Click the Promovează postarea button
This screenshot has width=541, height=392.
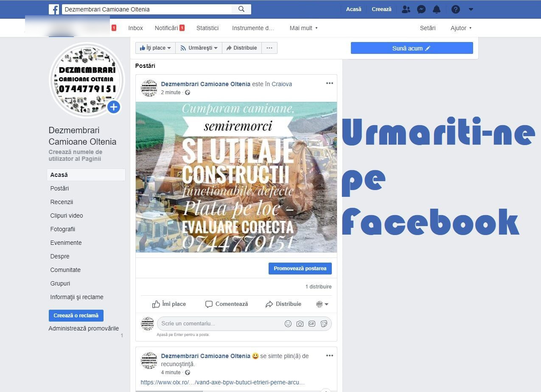[300, 269]
